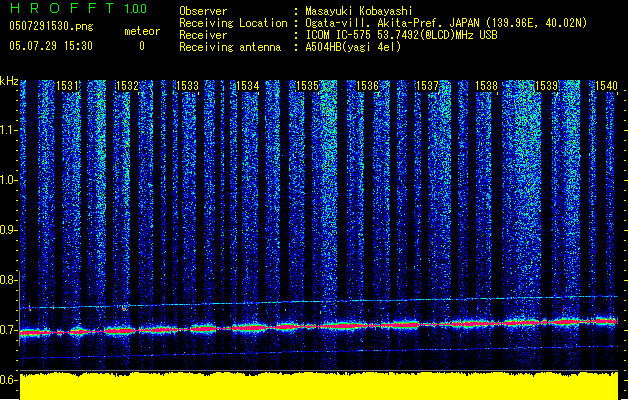This screenshot has width=629, height=400.
Task: Click the 1535 time marker
Action: click(x=307, y=86)
